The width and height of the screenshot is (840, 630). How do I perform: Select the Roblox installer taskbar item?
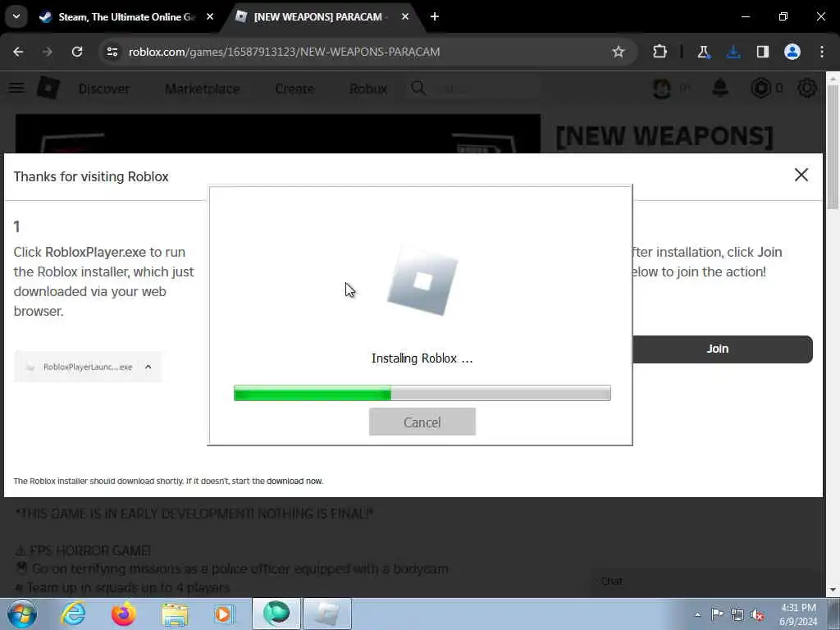[327, 614]
